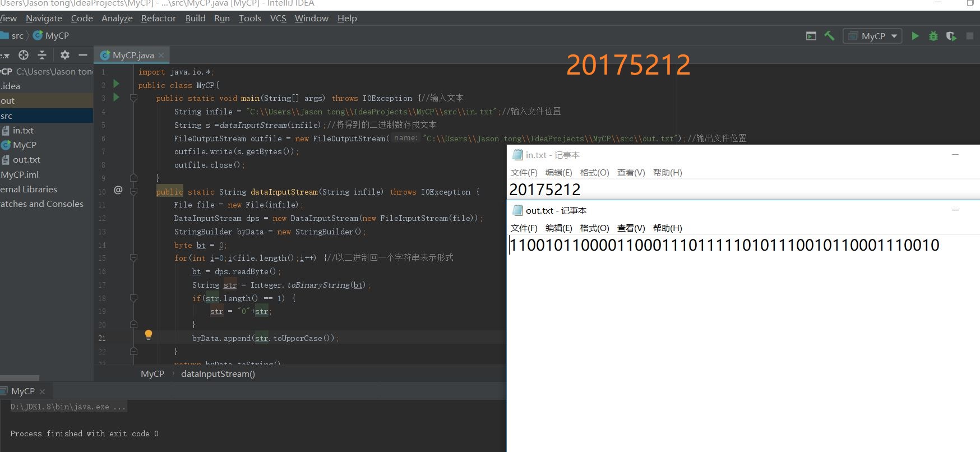Run the MyCP configuration with the green arrow
The image size is (980, 452).
[x=915, y=36]
